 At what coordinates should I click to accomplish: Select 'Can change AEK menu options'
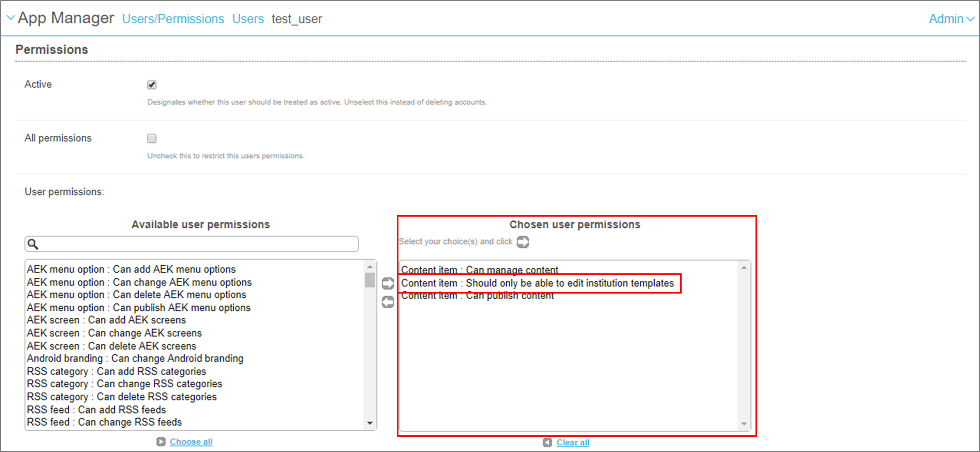point(139,282)
